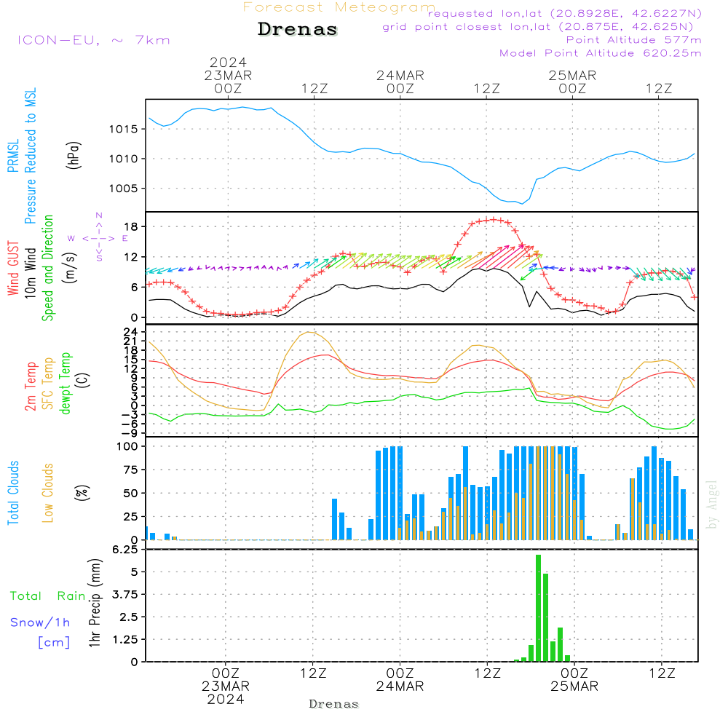The height and width of the screenshot is (728, 728).
Task: Click the 'Total Rain' green legend label
Action: 48,596
